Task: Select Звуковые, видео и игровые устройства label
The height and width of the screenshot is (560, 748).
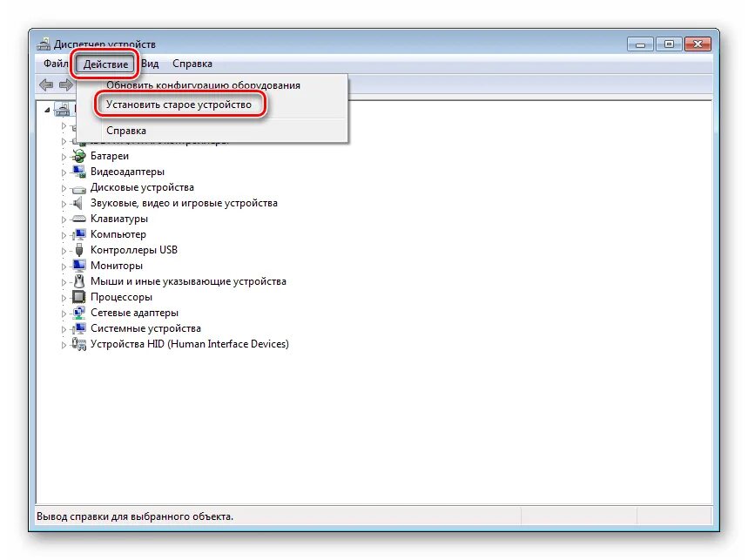Action: (x=184, y=203)
